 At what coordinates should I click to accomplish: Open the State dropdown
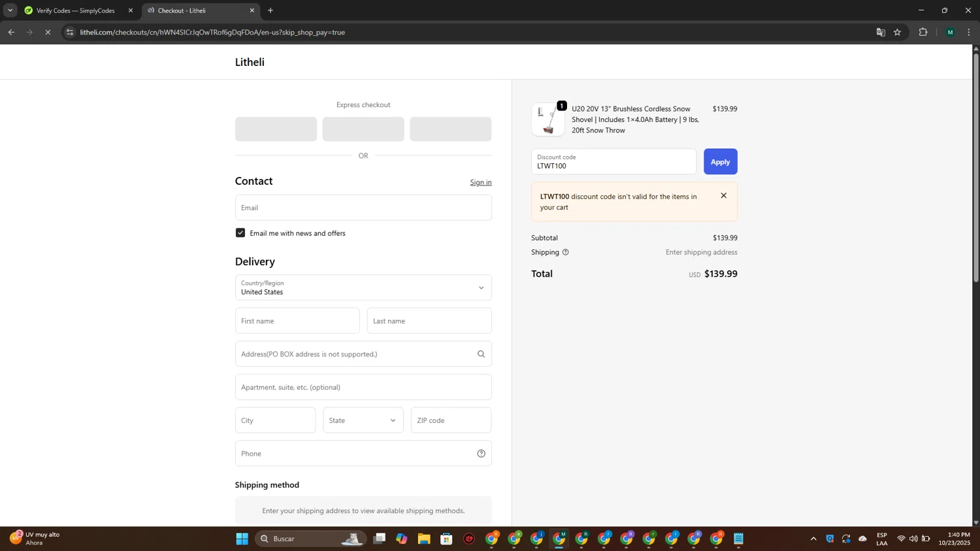click(363, 420)
